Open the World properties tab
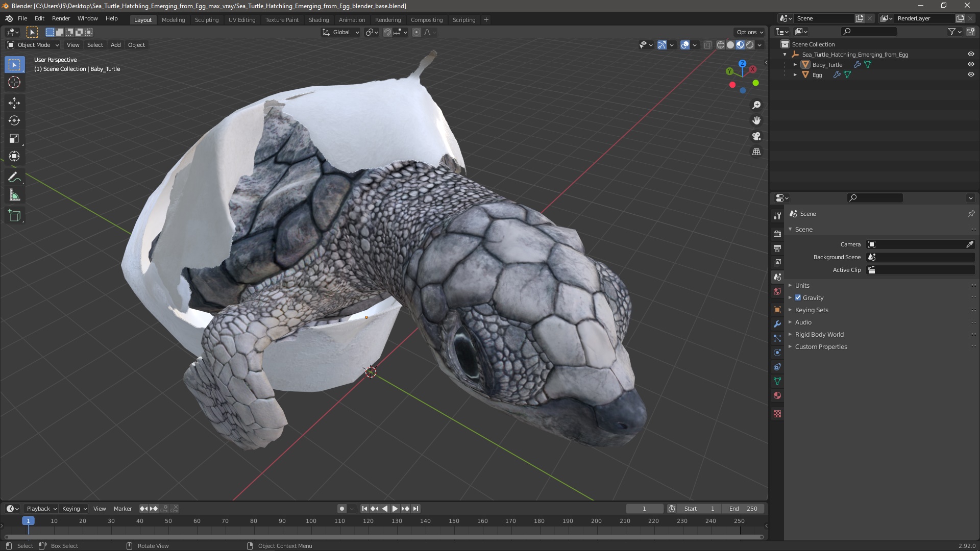The image size is (980, 551). [x=777, y=291]
